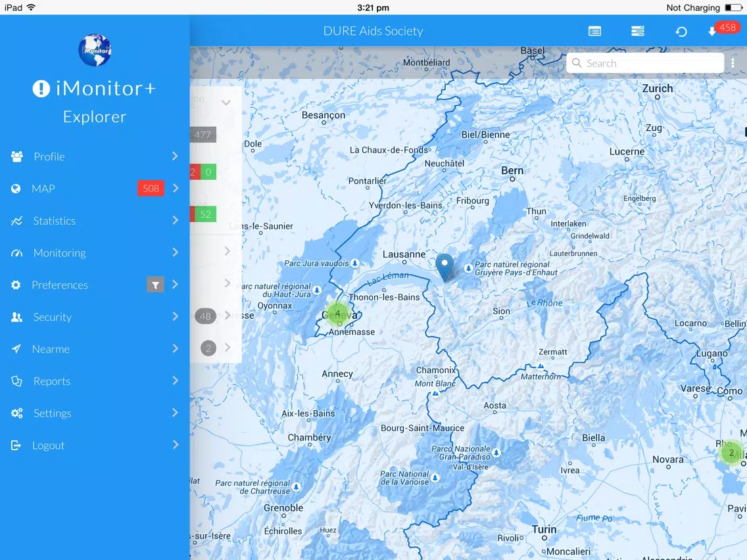The image size is (747, 560).
Task: Click the red 508 badge on MAP
Action: 151,189
